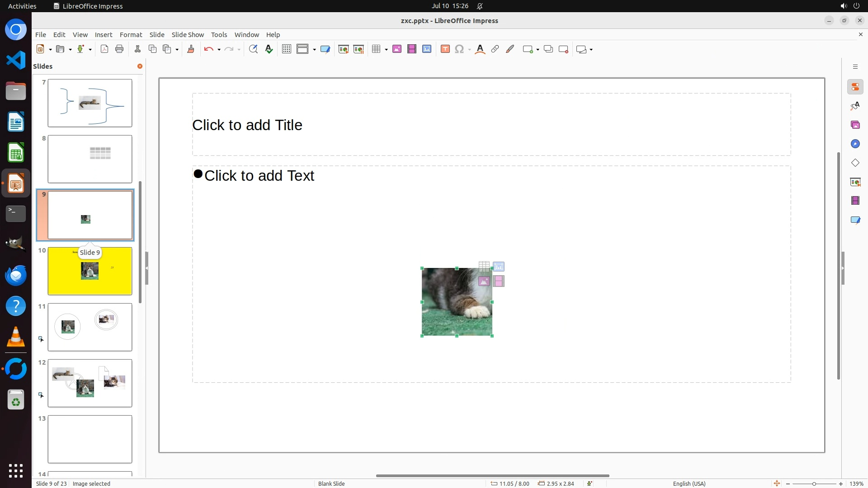This screenshot has width=868, height=488.
Task: Expand the Undo history dropdown arrow
Action: pyautogui.click(x=219, y=49)
